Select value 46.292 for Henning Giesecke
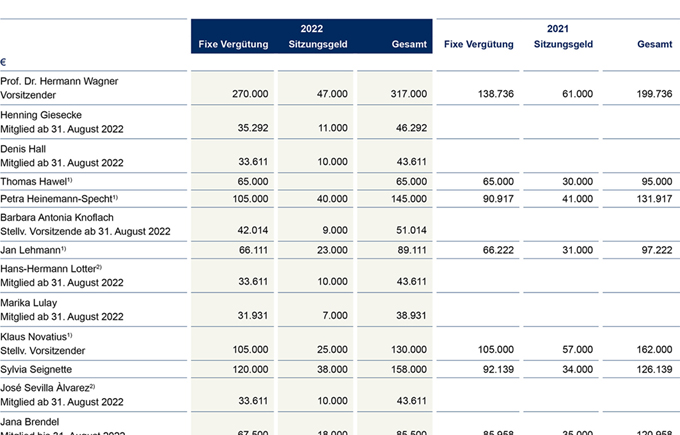 coord(411,128)
